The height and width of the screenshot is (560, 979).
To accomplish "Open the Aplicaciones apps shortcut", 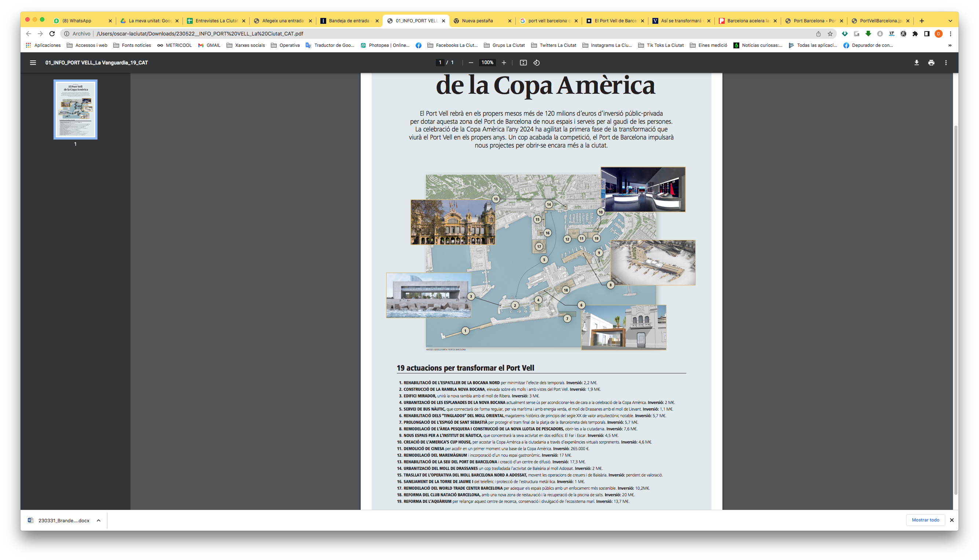I will pyautogui.click(x=43, y=45).
